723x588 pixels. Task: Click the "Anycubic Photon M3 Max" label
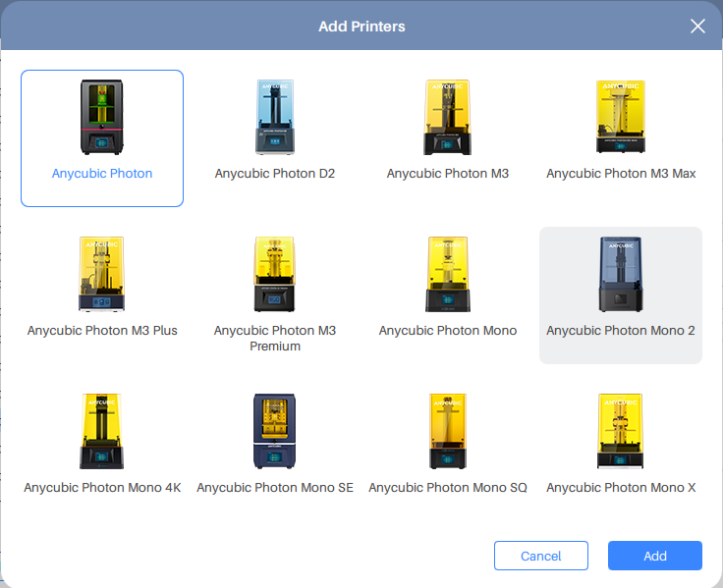tap(621, 174)
